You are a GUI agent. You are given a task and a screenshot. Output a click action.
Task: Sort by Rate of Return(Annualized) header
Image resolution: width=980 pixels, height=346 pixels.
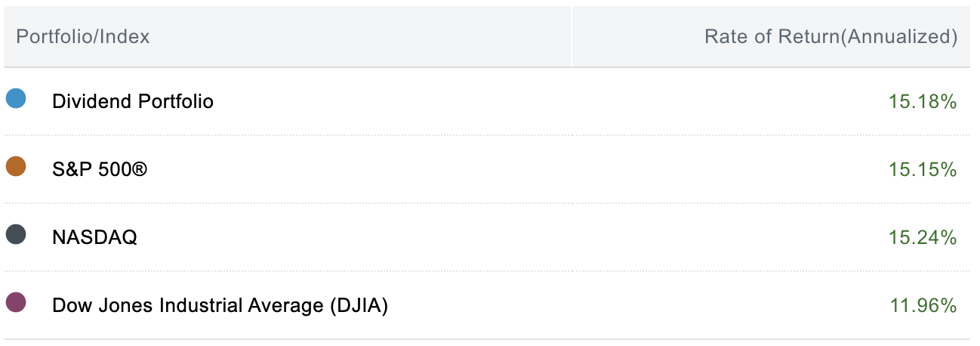coord(831,36)
